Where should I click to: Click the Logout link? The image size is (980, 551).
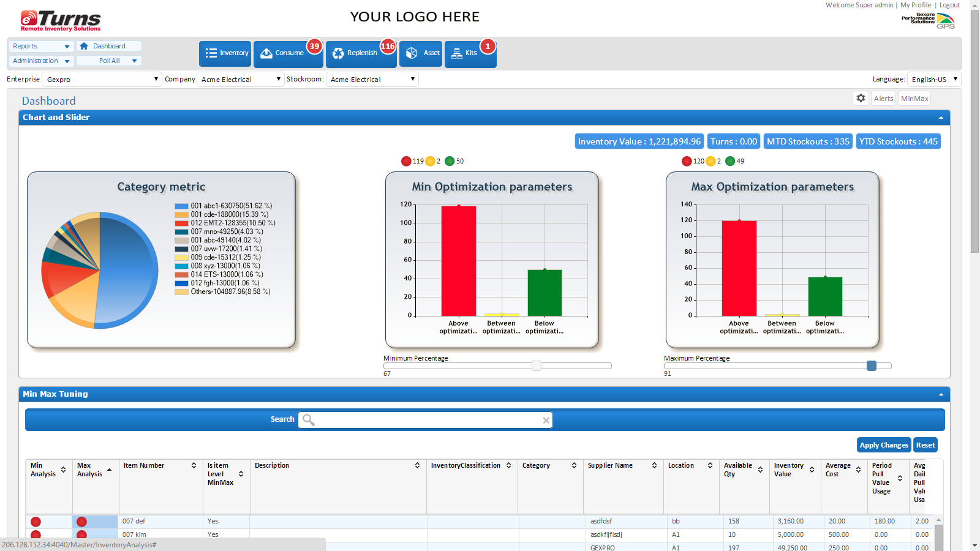(x=949, y=5)
